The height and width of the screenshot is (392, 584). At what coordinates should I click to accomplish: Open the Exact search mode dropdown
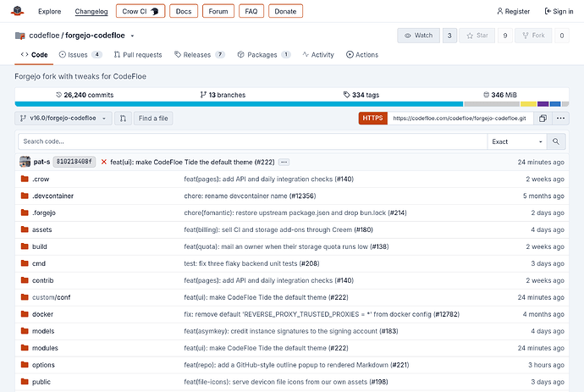(x=516, y=141)
